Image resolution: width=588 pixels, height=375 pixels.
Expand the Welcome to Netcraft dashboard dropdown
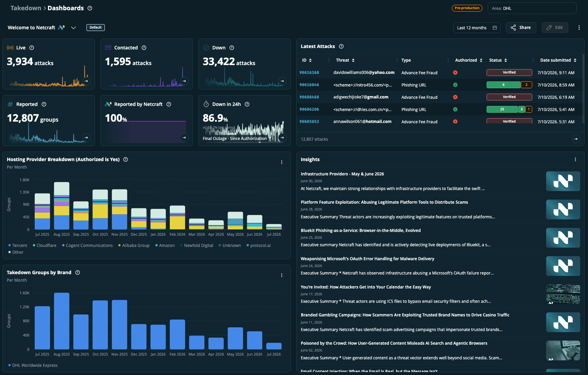73,28
